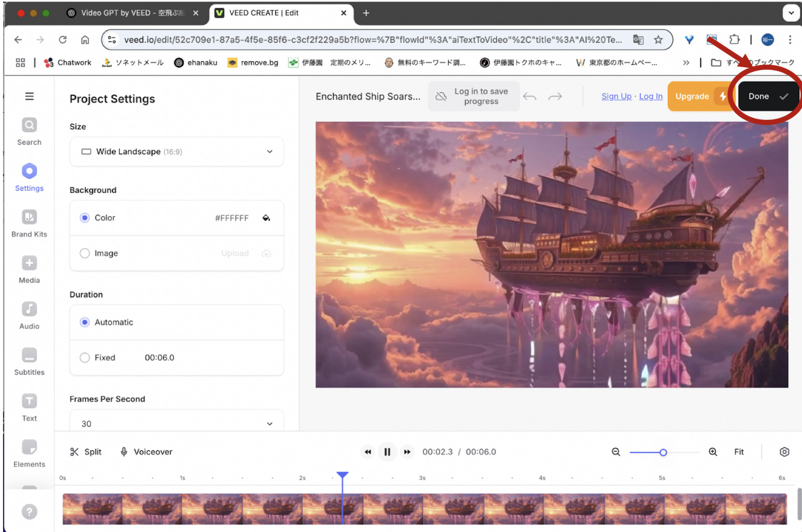Click the help question mark icon

[x=30, y=511]
